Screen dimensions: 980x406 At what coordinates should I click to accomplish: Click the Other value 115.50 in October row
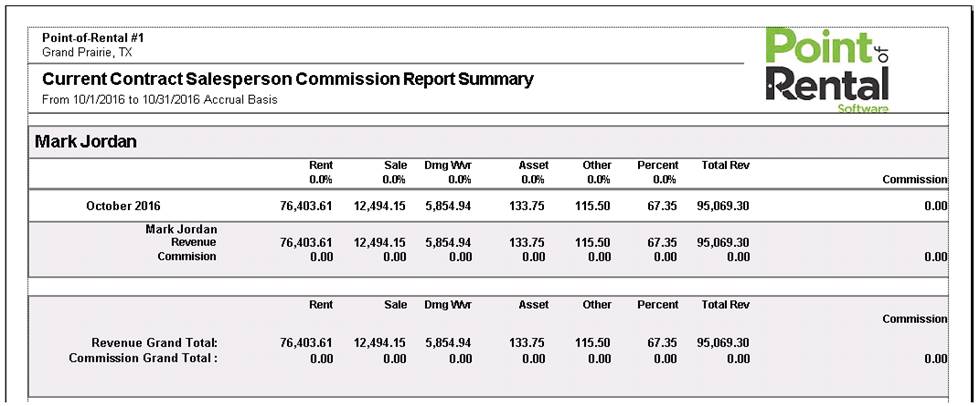[592, 206]
